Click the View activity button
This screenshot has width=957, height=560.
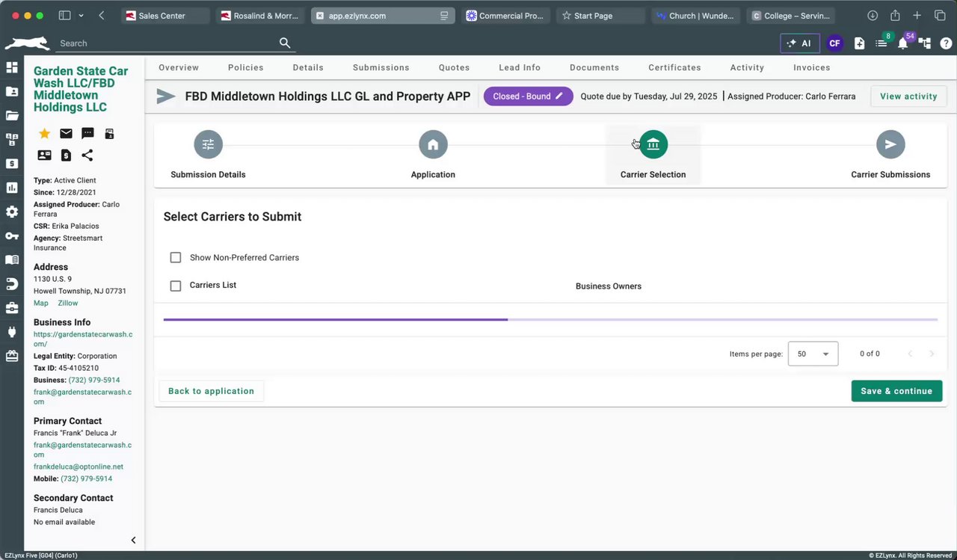point(908,96)
